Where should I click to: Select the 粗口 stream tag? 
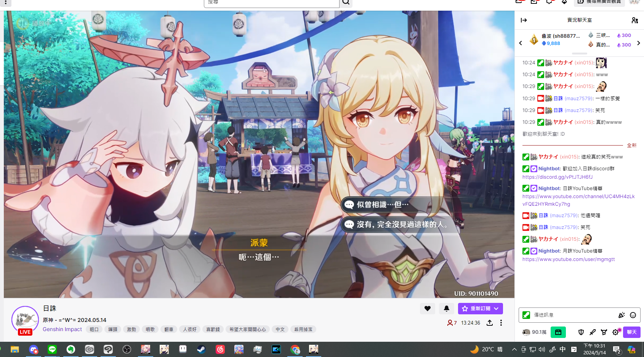(94, 329)
